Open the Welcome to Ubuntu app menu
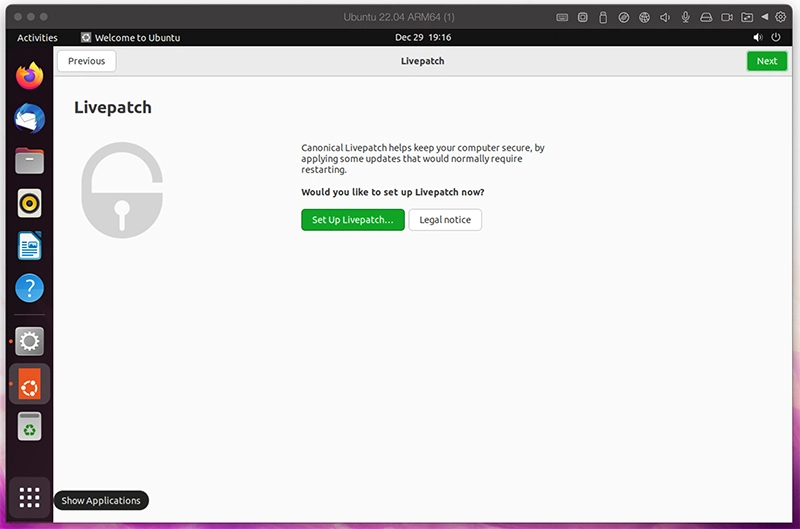800x529 pixels. (x=131, y=38)
